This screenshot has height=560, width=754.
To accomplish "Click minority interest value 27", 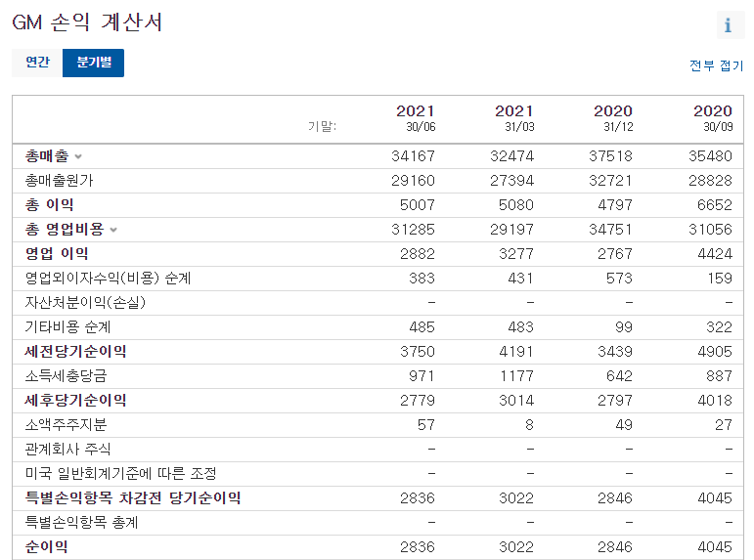I will pos(724,425).
